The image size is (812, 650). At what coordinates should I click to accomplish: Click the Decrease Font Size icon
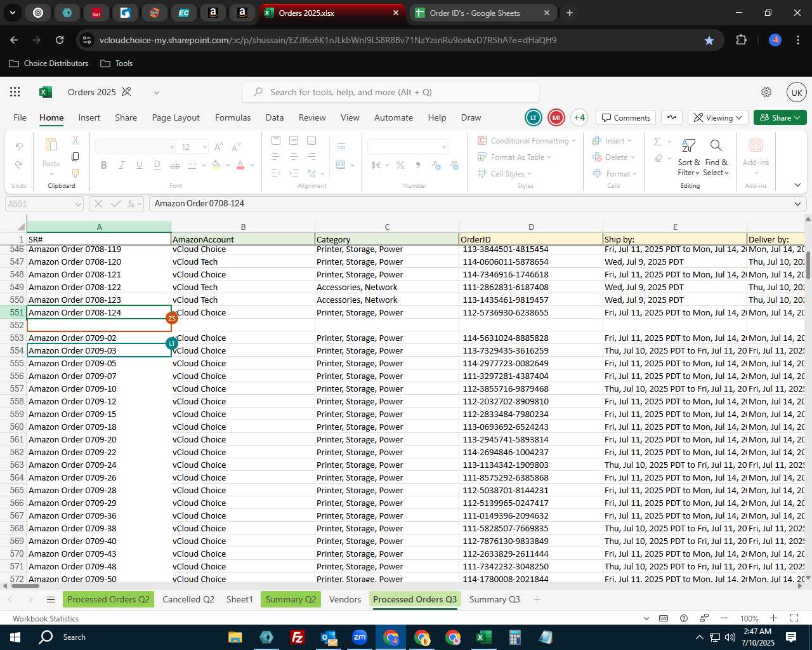[x=236, y=147]
